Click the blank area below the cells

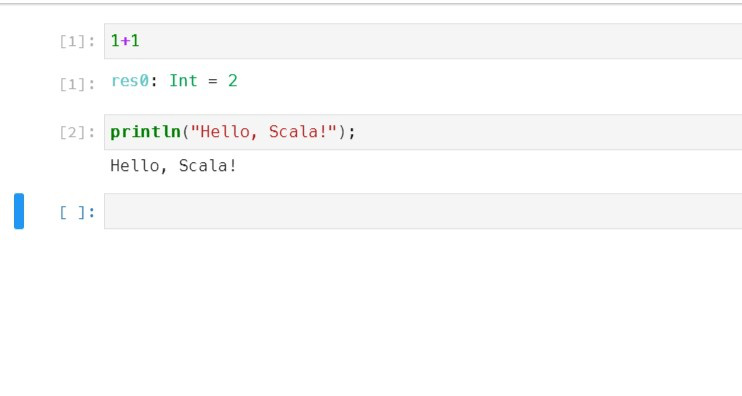click(x=371, y=312)
